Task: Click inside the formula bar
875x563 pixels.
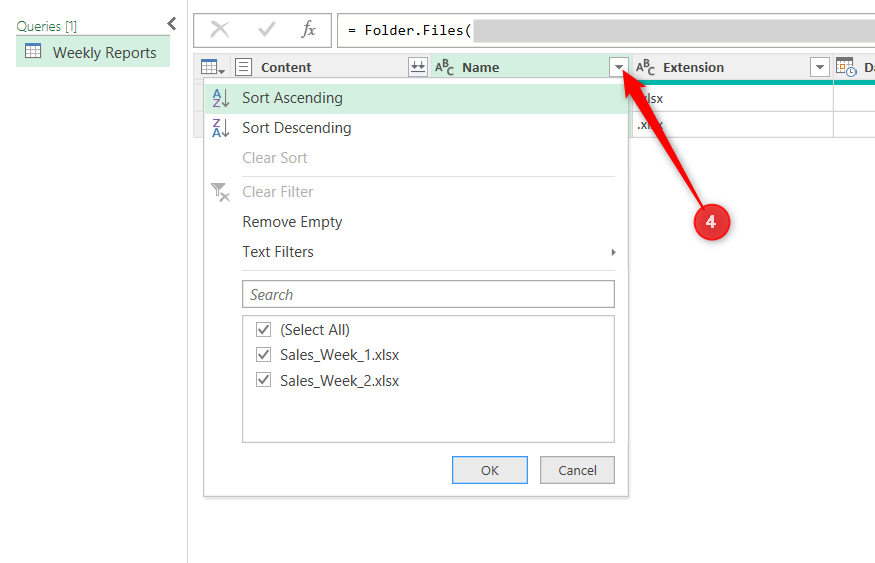Action: tap(606, 30)
